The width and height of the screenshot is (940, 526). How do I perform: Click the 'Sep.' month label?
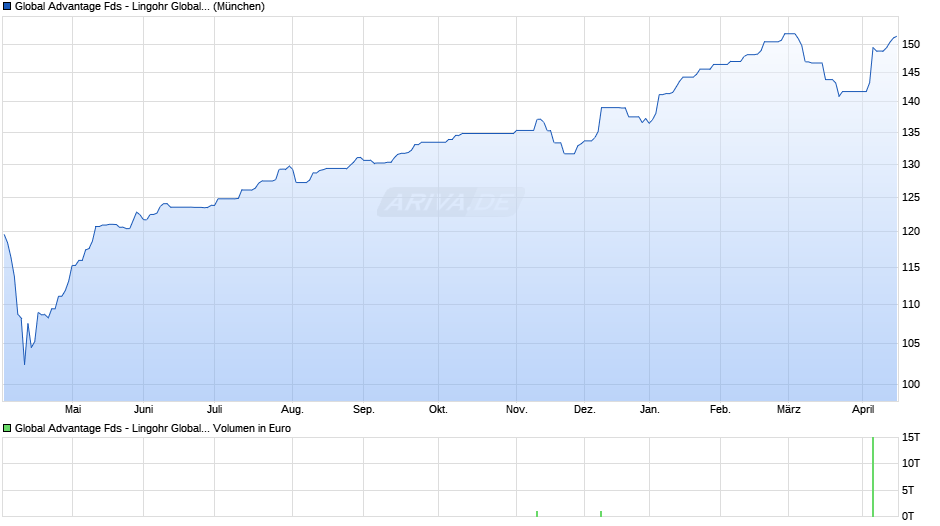tap(363, 409)
